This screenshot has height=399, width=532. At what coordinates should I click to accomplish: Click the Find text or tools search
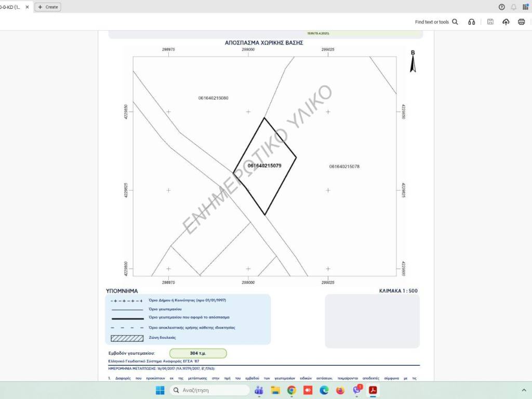pyautogui.click(x=436, y=22)
